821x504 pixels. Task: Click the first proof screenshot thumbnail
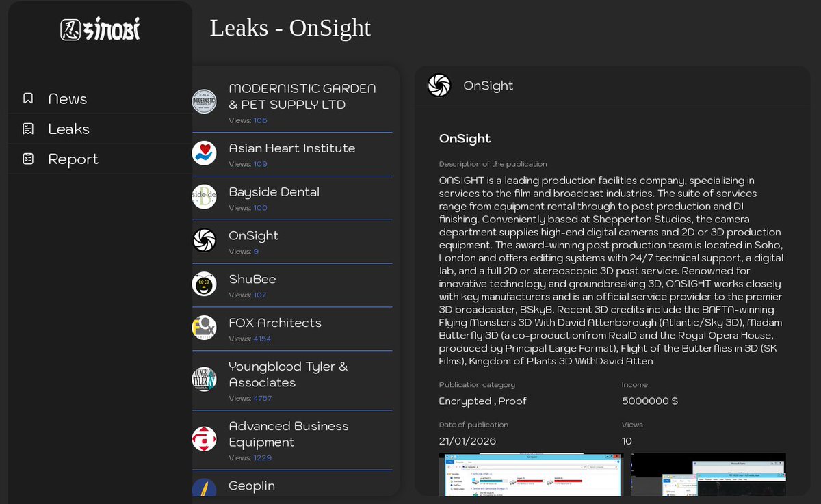[531, 474]
